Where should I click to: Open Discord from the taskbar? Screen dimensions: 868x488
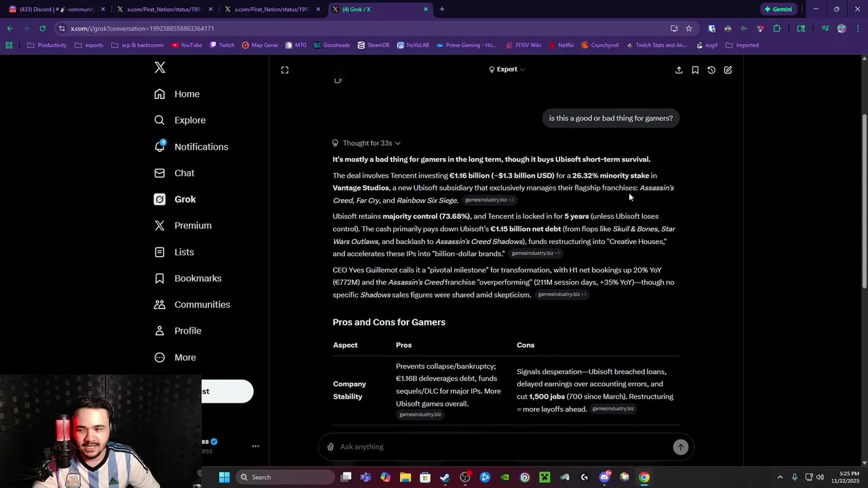coord(604,477)
